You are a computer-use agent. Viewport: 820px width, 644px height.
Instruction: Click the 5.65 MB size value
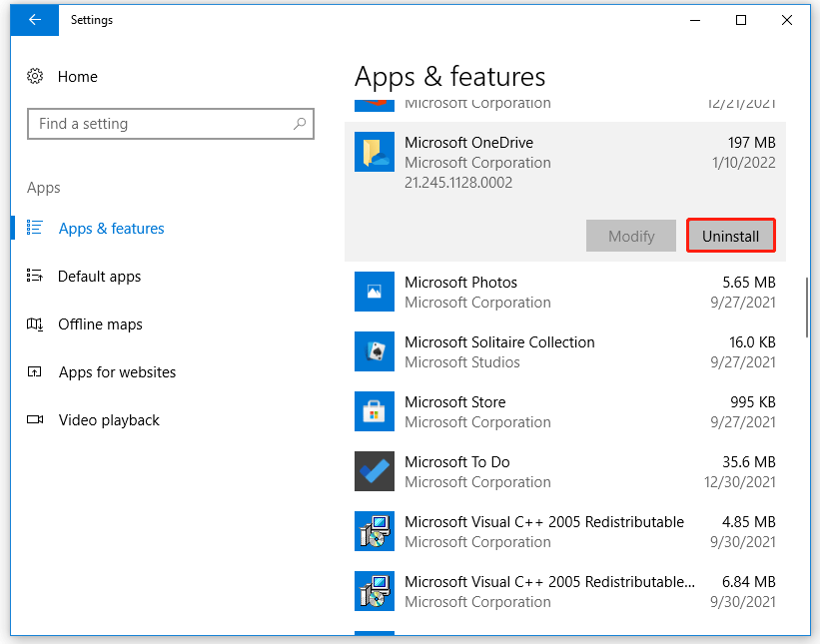(x=749, y=283)
